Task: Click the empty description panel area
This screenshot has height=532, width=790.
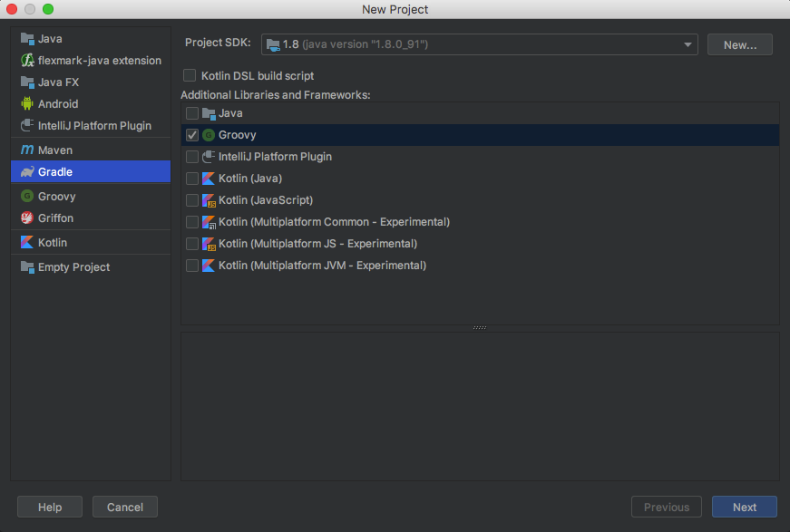Action: tap(480, 406)
